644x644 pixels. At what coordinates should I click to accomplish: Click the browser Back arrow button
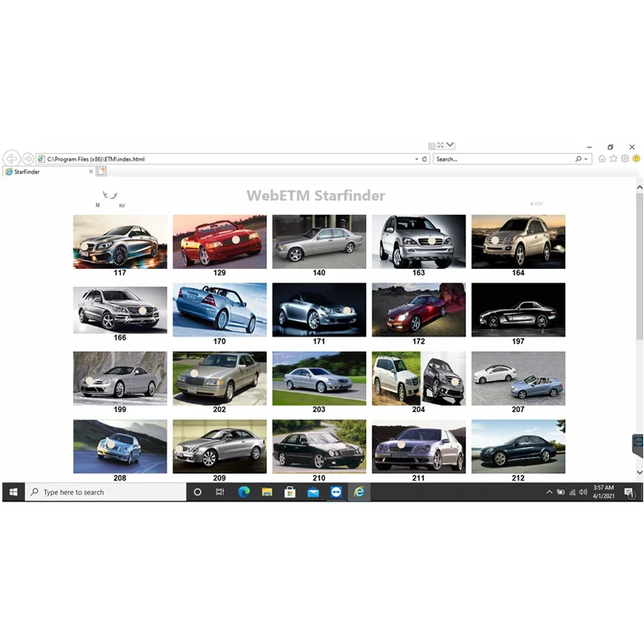(12, 158)
